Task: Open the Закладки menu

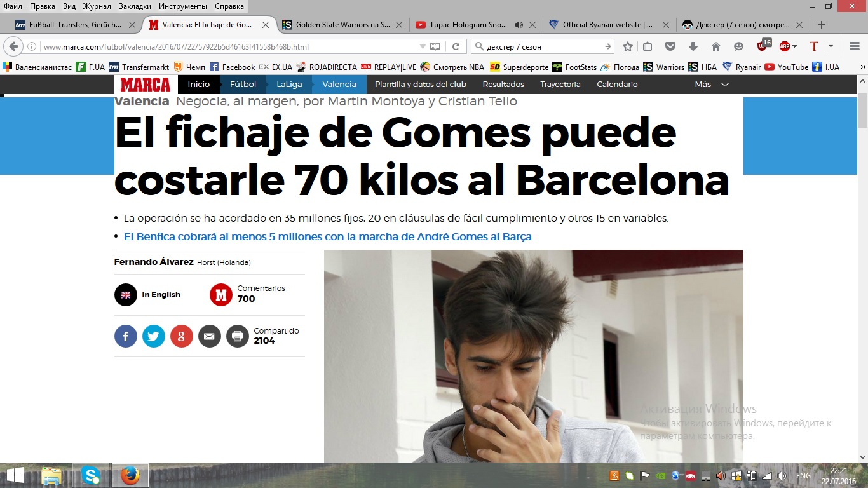Action: [135, 6]
